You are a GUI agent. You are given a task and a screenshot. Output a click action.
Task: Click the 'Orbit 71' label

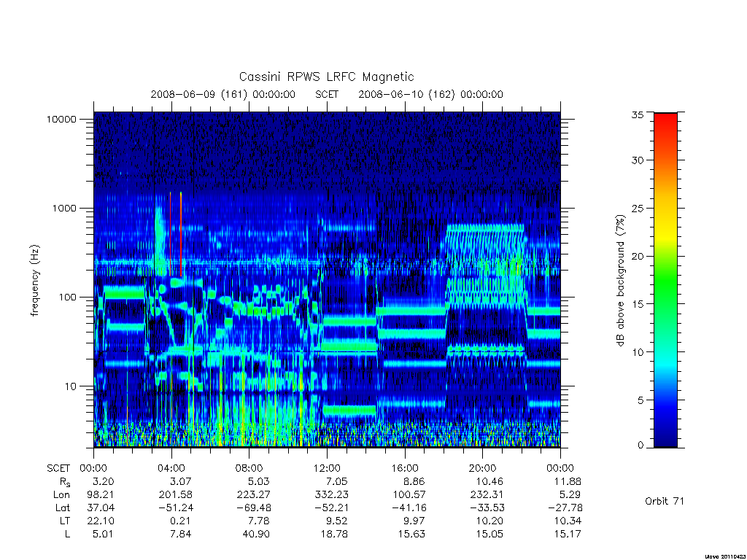pos(664,502)
